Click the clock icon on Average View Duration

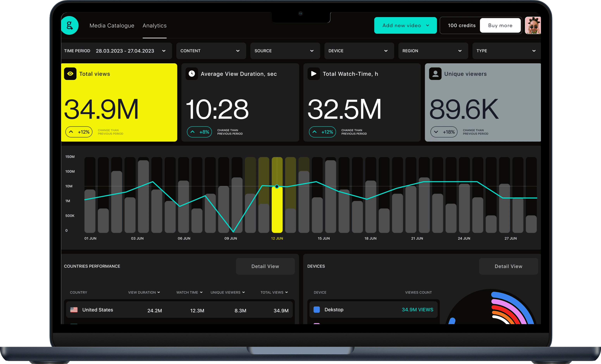pyautogui.click(x=192, y=74)
